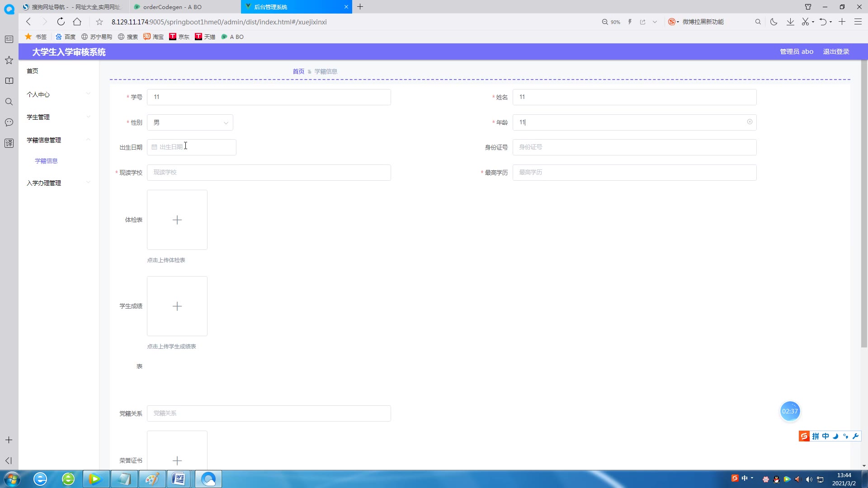Viewport: 868px width, 488px height.
Task: Click the Windows Start button
Action: (12, 479)
